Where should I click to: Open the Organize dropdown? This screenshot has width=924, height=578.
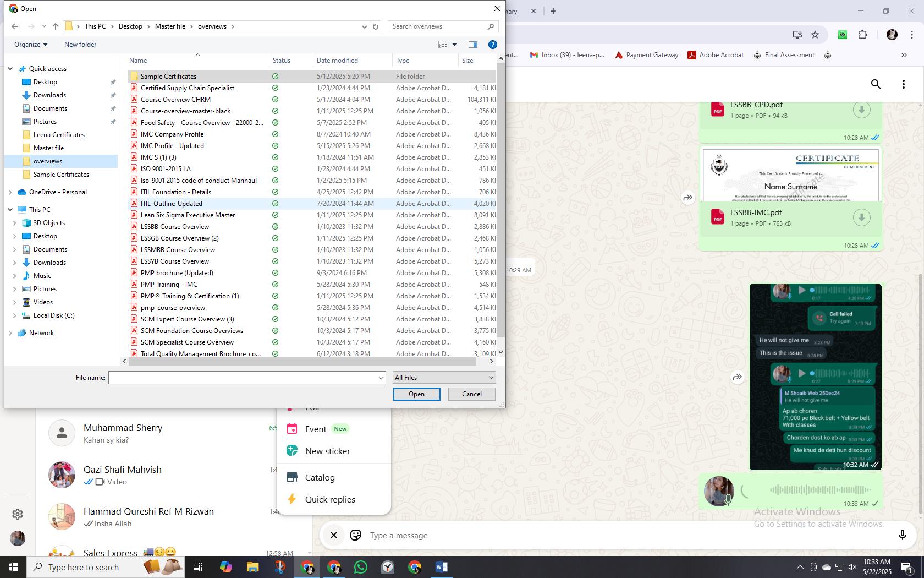(x=31, y=45)
